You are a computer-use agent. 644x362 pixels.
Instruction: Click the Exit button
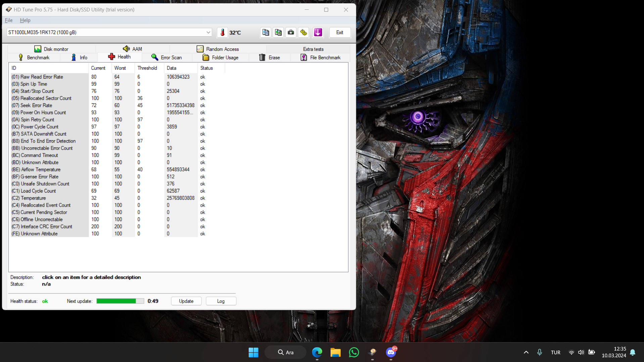click(340, 33)
